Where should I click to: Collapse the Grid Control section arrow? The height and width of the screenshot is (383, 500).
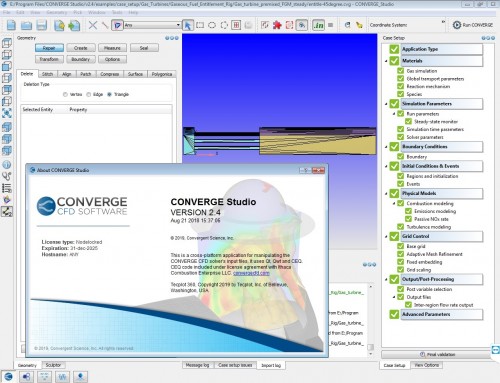click(386, 236)
